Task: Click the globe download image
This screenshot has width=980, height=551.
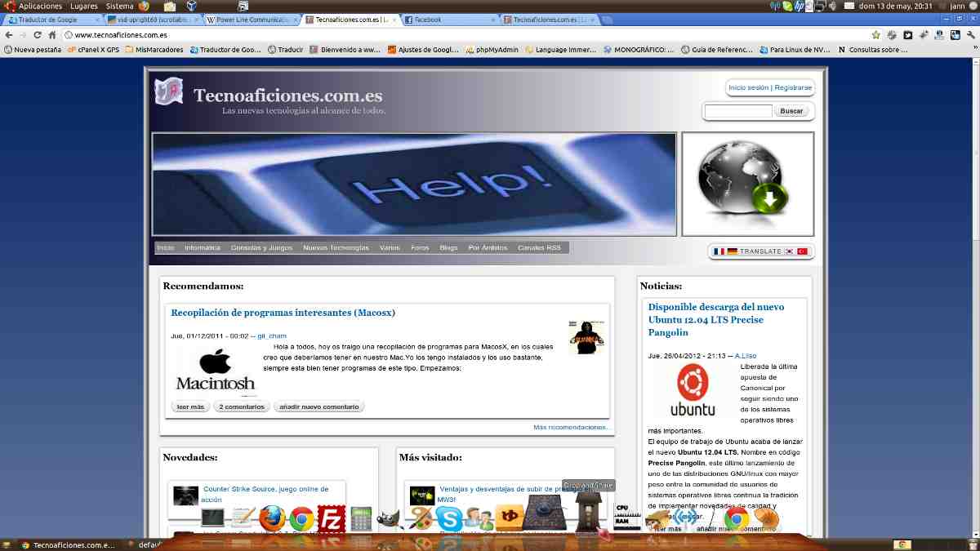Action: pos(748,184)
